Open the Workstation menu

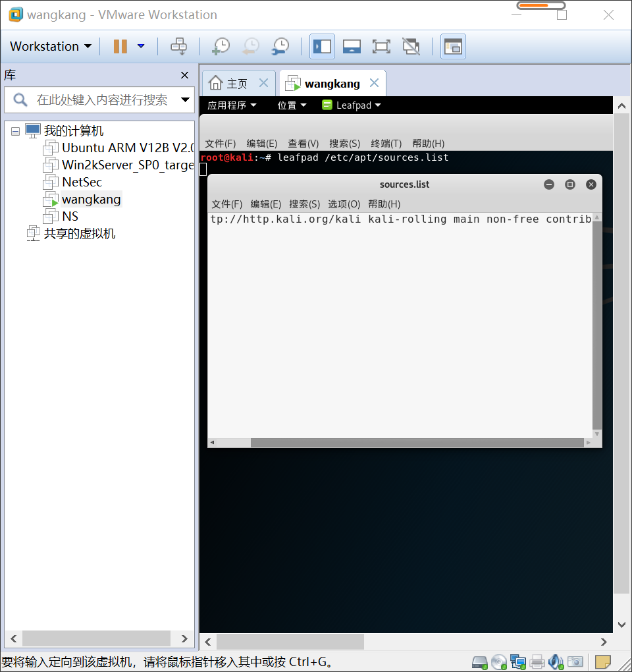(51, 46)
